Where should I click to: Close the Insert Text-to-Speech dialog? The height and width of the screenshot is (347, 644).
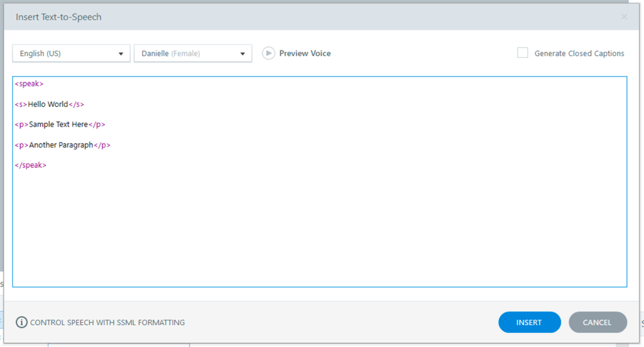point(624,17)
